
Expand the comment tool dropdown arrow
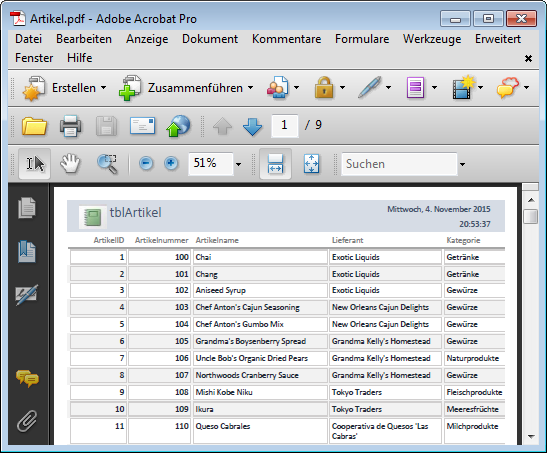(526, 88)
